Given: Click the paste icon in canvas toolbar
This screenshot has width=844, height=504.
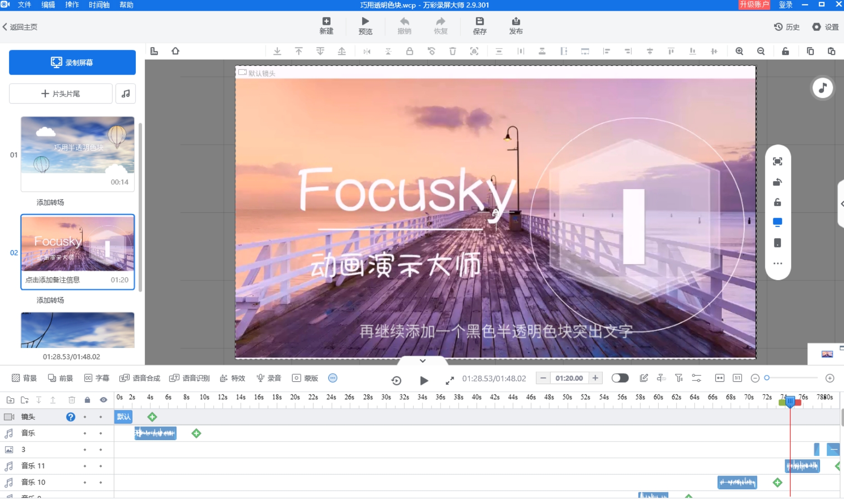Looking at the screenshot, I should (x=831, y=51).
